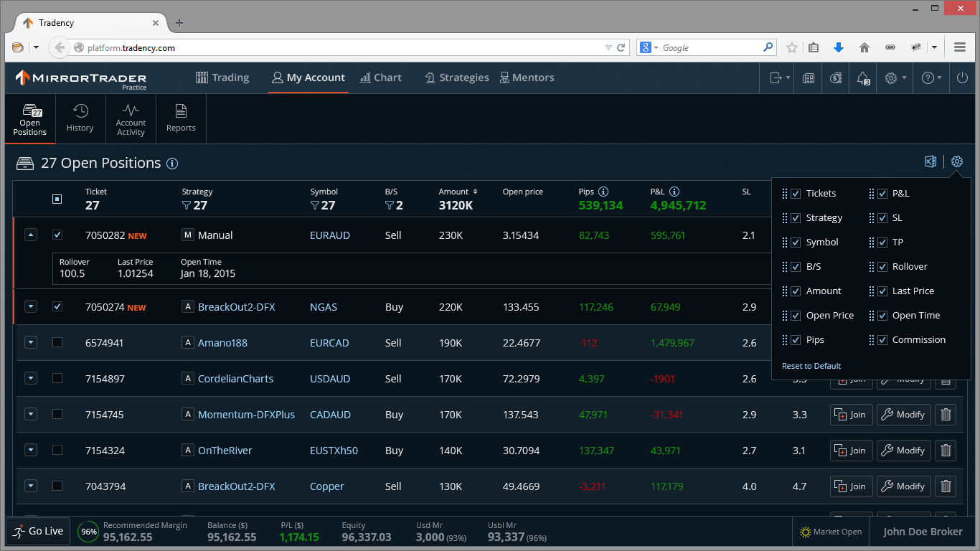Check position 7154745 checkbox
Image resolution: width=980 pixels, height=551 pixels.
57,414
